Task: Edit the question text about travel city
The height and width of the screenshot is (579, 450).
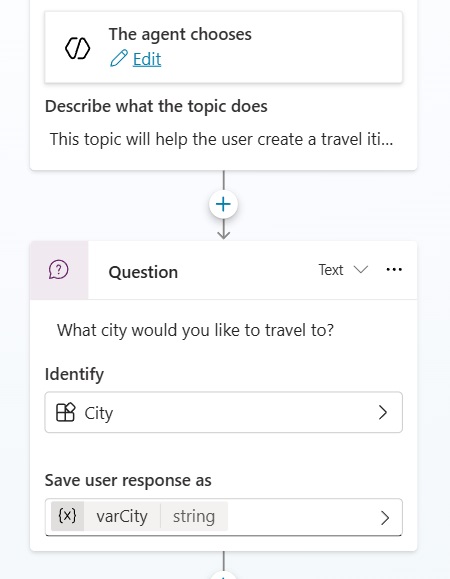Action: click(195, 330)
